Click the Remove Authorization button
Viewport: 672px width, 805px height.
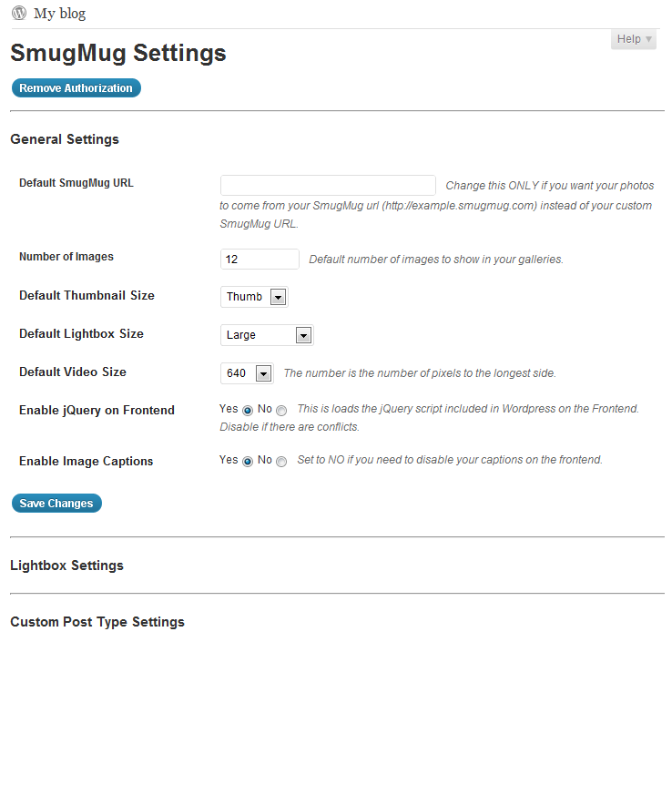tap(76, 87)
